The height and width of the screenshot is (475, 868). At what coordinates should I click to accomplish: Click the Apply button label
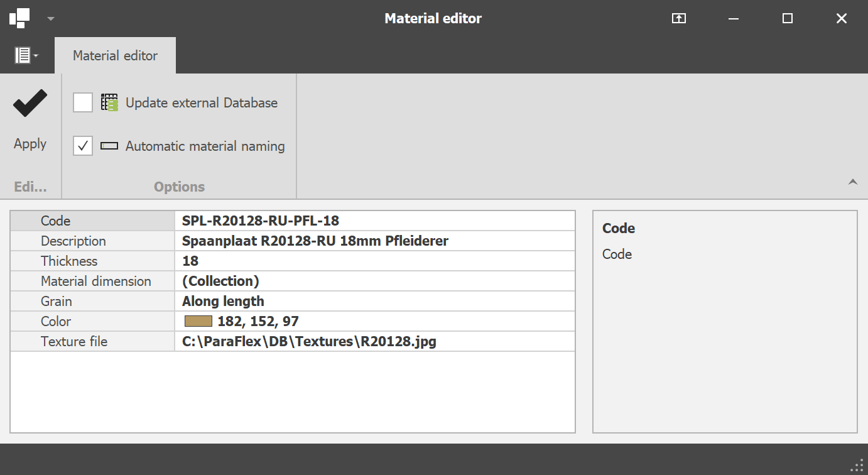pos(30,144)
